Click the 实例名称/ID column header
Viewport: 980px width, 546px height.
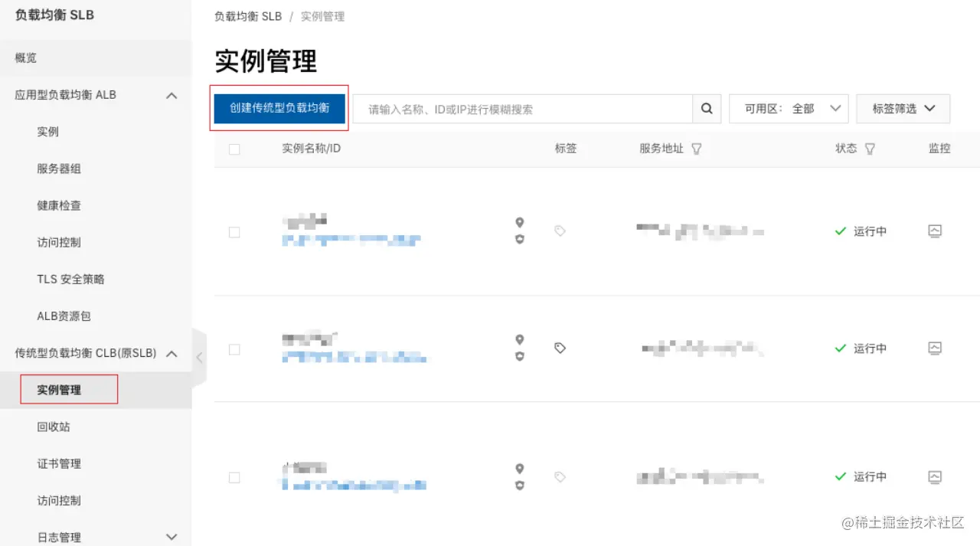[x=311, y=149]
